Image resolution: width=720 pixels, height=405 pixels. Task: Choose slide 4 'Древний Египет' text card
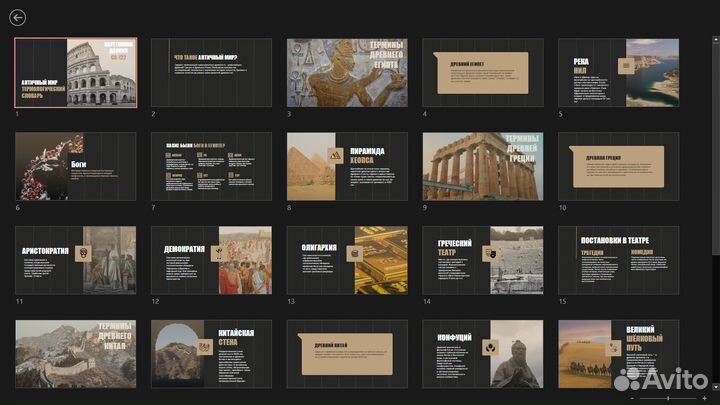pos(483,73)
